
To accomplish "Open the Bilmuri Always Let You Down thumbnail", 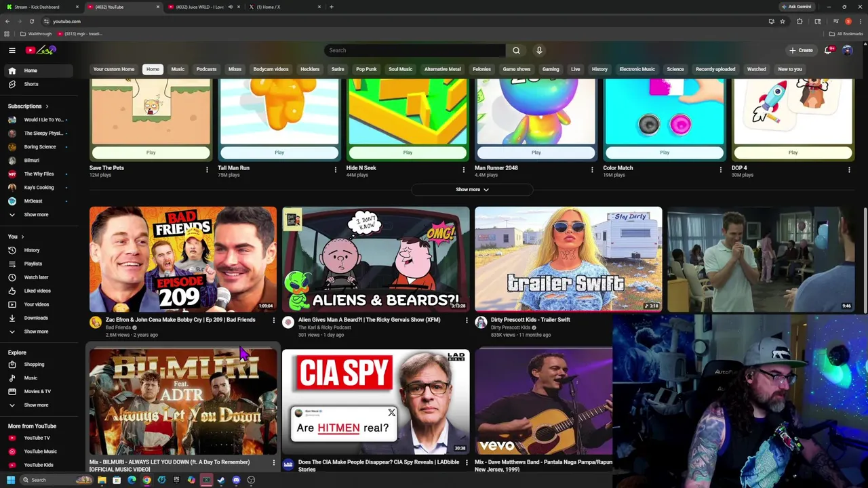I will click(183, 402).
